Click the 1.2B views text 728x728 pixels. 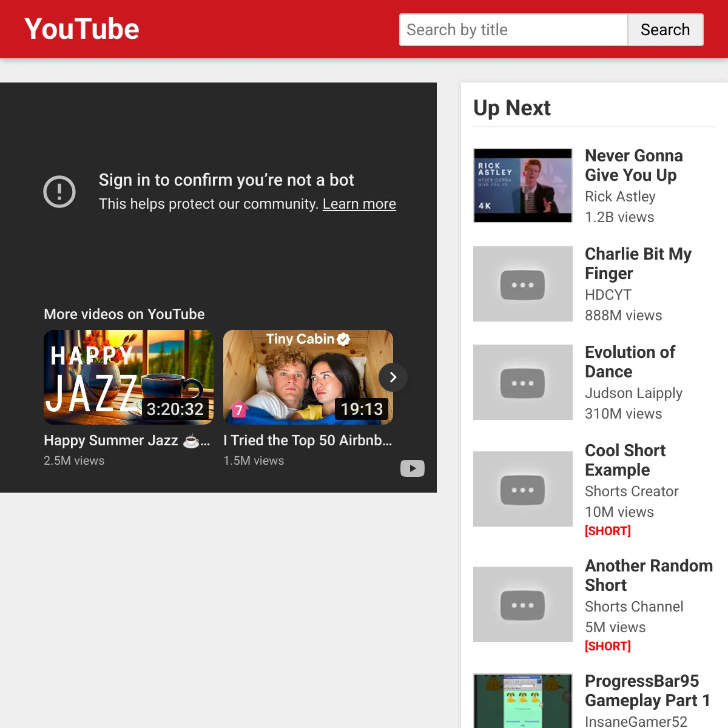[x=619, y=217]
